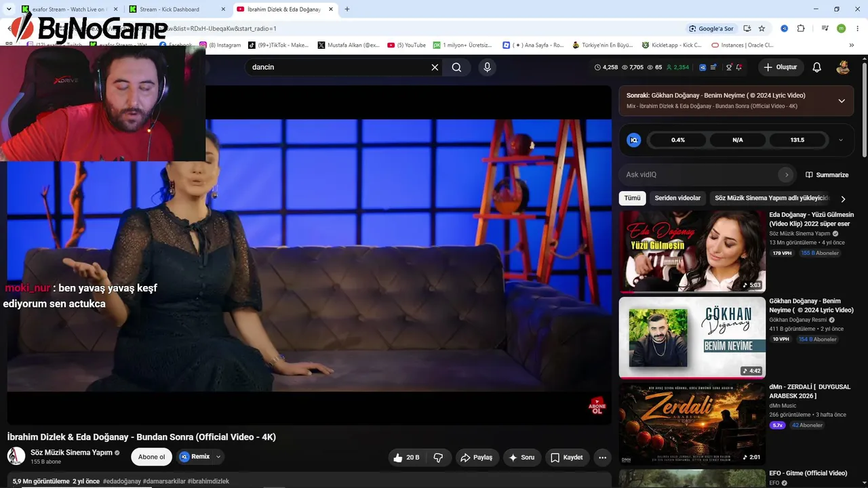Like the video with thumbs up
The height and width of the screenshot is (488, 868).
(406, 457)
